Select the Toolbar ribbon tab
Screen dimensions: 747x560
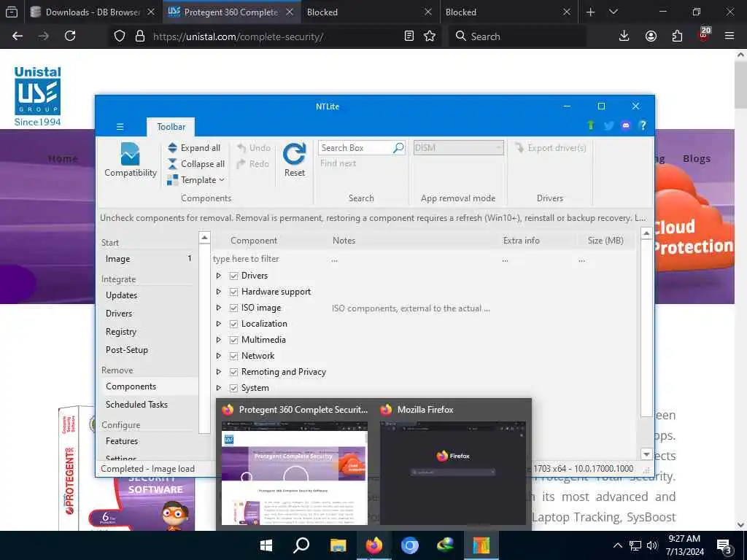(171, 127)
